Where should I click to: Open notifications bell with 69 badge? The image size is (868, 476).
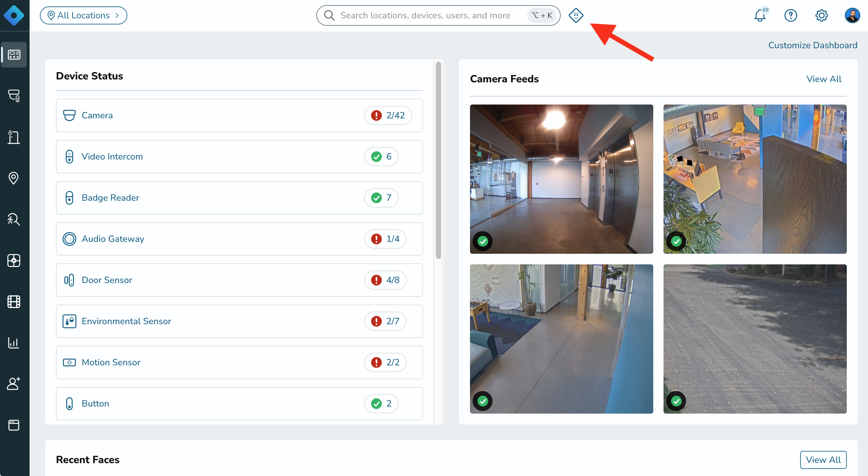pyautogui.click(x=761, y=15)
